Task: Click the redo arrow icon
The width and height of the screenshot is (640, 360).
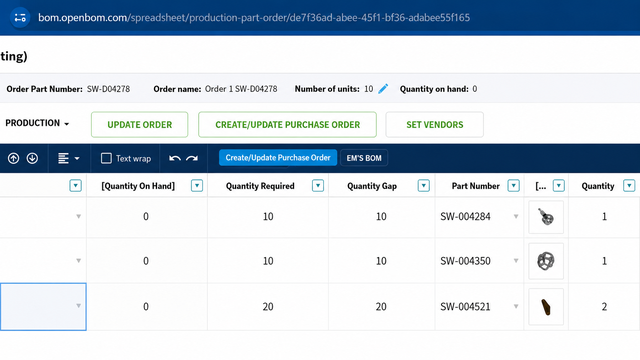Action: [x=192, y=158]
